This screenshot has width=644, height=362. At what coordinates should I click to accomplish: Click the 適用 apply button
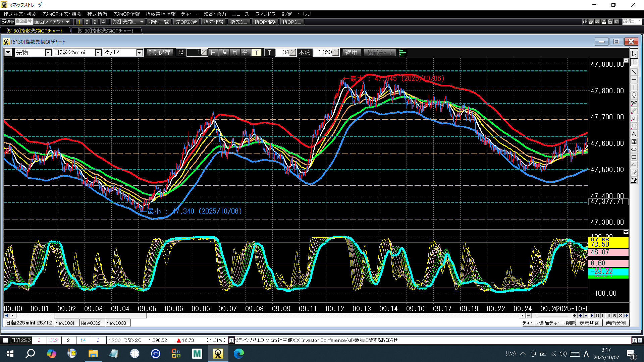(x=351, y=53)
